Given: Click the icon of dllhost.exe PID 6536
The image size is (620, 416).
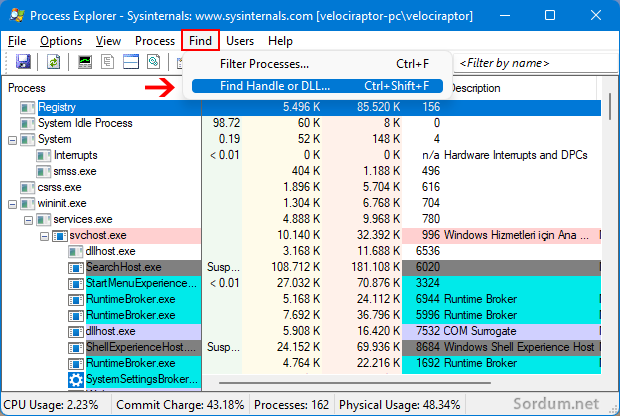Looking at the screenshot, I should pyautogui.click(x=76, y=251).
